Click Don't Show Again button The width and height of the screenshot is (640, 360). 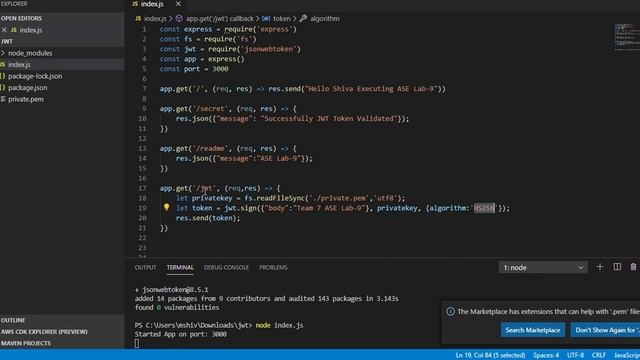[605, 330]
